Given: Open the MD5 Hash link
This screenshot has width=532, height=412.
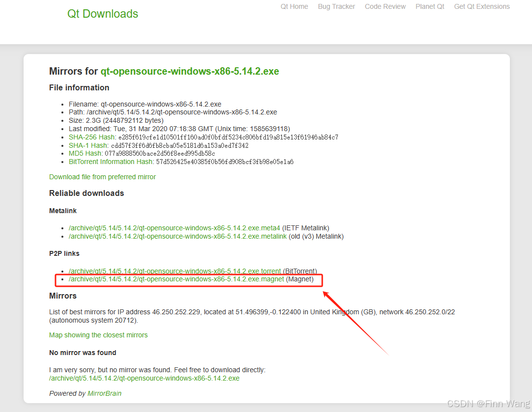Looking at the screenshot, I should (x=85, y=153).
